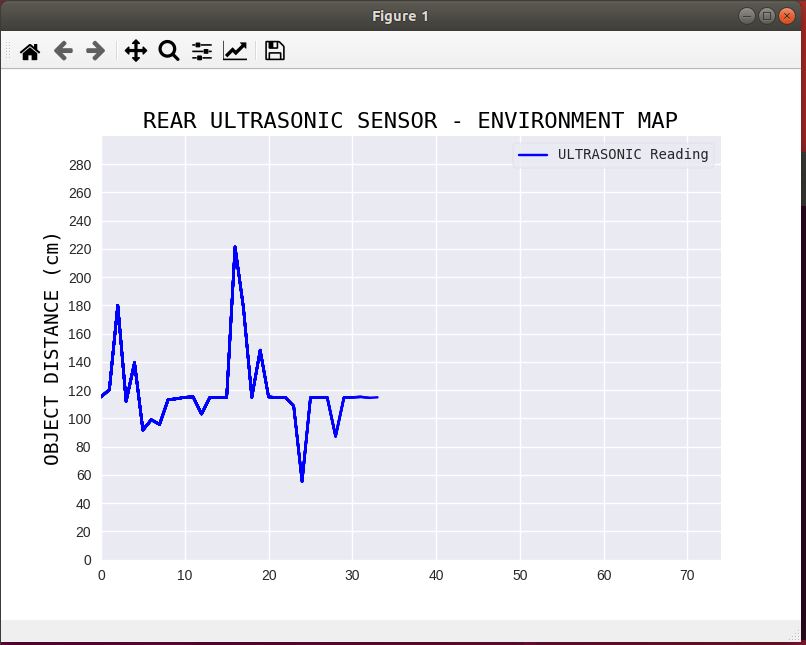
Task: Click the x-axis tick label 50
Action: 520,576
